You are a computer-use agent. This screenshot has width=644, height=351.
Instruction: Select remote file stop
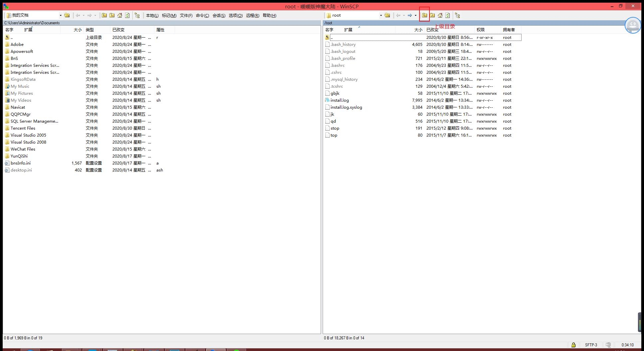(x=335, y=128)
